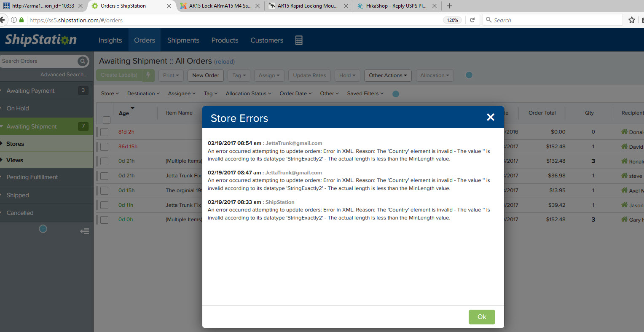
Task: Expand the Allocation Status filter
Action: click(x=248, y=94)
